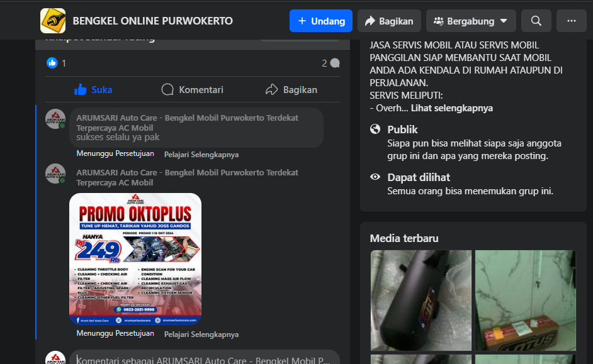Click the 'Media terbaru' heading

[404, 238]
